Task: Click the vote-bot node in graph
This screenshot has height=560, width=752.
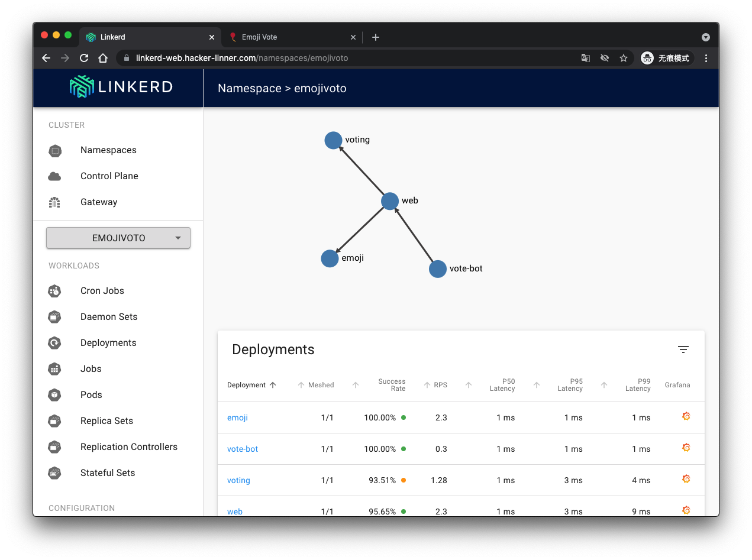Action: (x=437, y=269)
